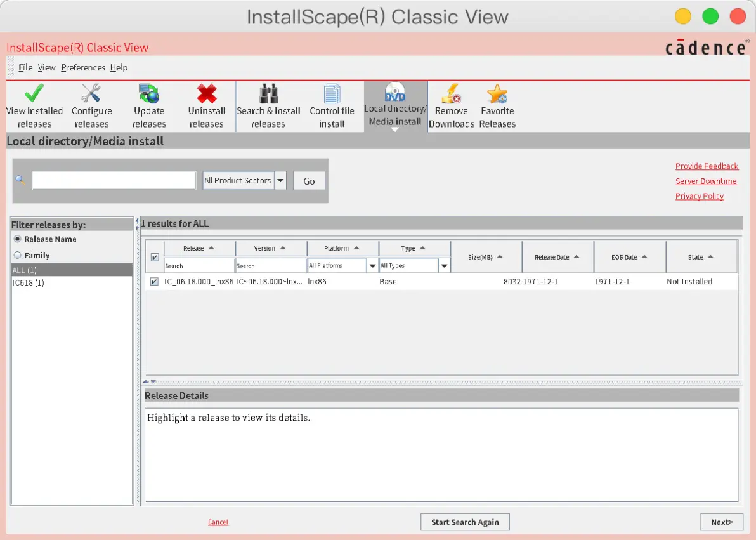Sort by State column arrow
Image resolution: width=756 pixels, height=540 pixels.
click(x=710, y=257)
